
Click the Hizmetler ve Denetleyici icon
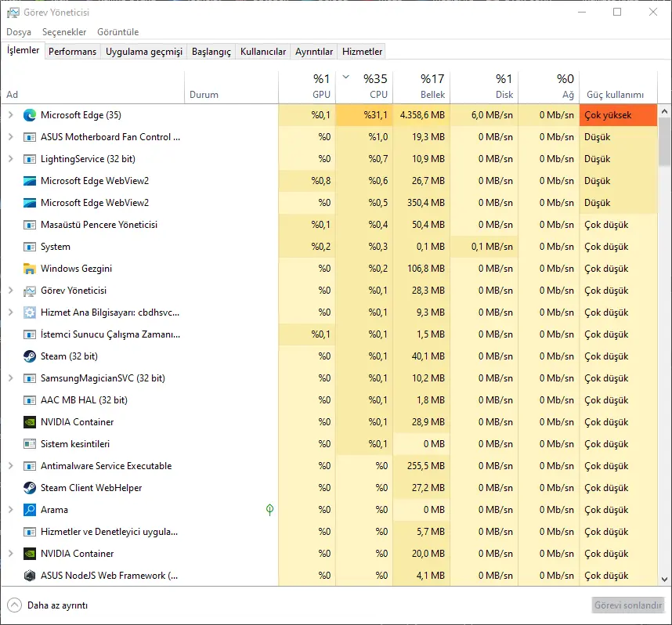click(x=30, y=532)
